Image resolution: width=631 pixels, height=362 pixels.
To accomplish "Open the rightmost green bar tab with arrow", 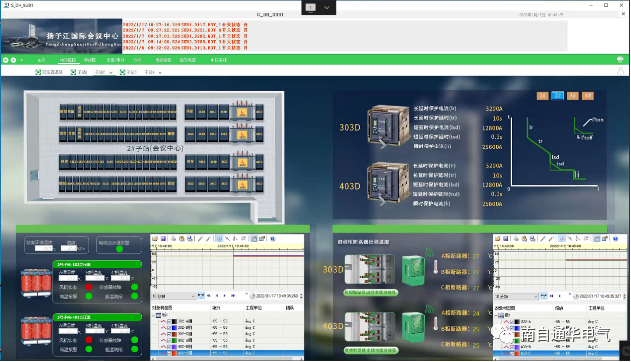I will [x=219, y=60].
